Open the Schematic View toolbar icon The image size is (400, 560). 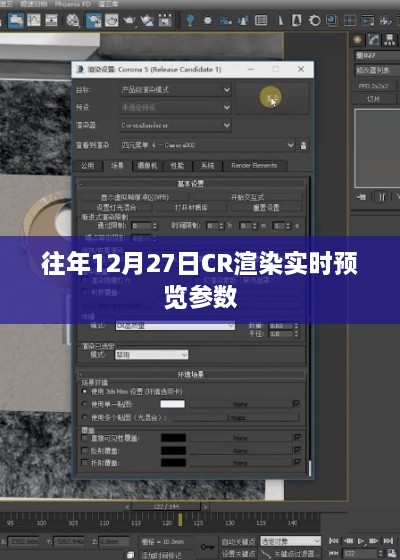pyautogui.click(x=51, y=20)
